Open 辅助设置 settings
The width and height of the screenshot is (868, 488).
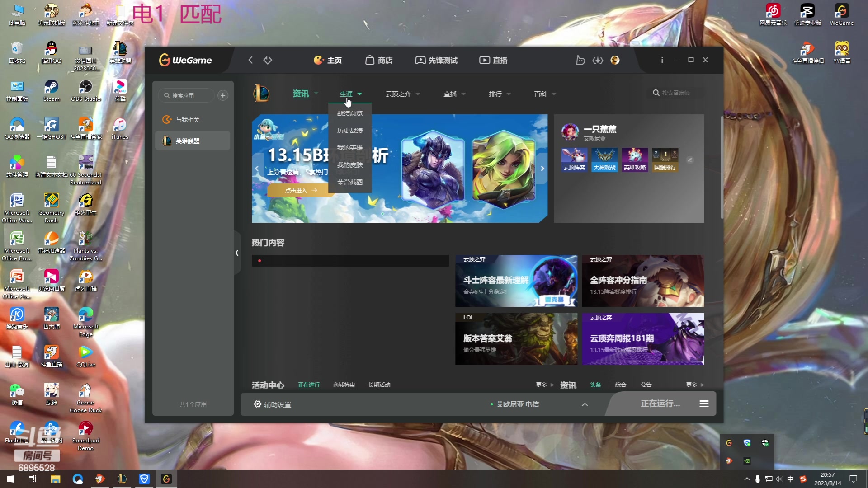(x=273, y=404)
